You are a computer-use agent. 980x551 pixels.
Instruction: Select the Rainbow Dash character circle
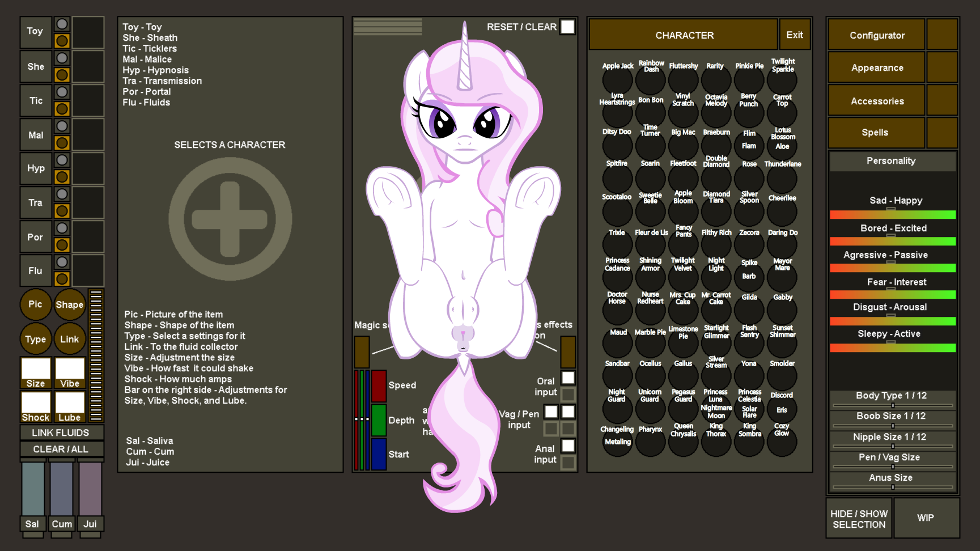coord(651,80)
